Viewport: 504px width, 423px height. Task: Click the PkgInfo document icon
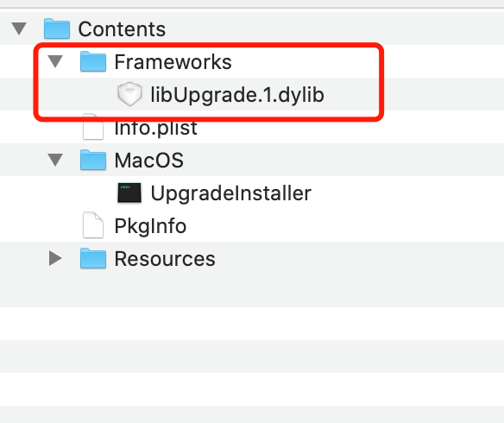point(93,225)
